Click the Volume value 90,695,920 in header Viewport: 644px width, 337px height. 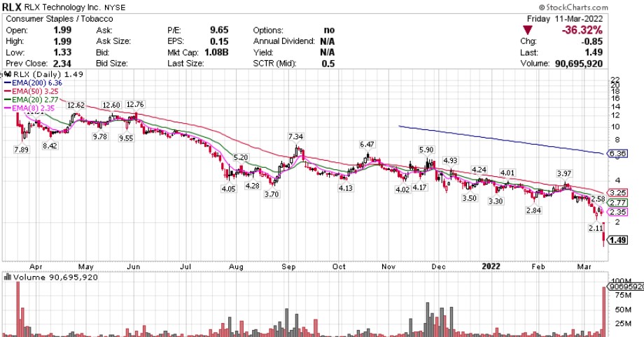point(579,64)
